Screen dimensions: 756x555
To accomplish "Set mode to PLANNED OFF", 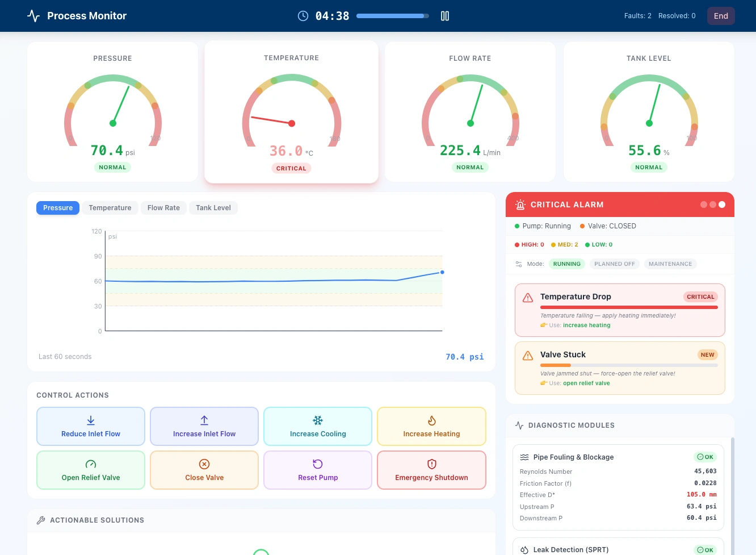I will tap(615, 264).
